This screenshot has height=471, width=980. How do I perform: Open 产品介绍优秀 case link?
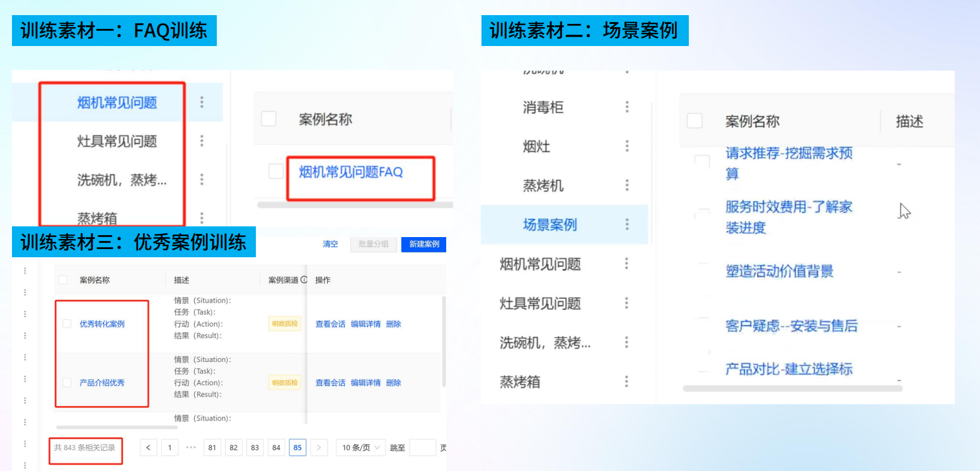point(102,383)
